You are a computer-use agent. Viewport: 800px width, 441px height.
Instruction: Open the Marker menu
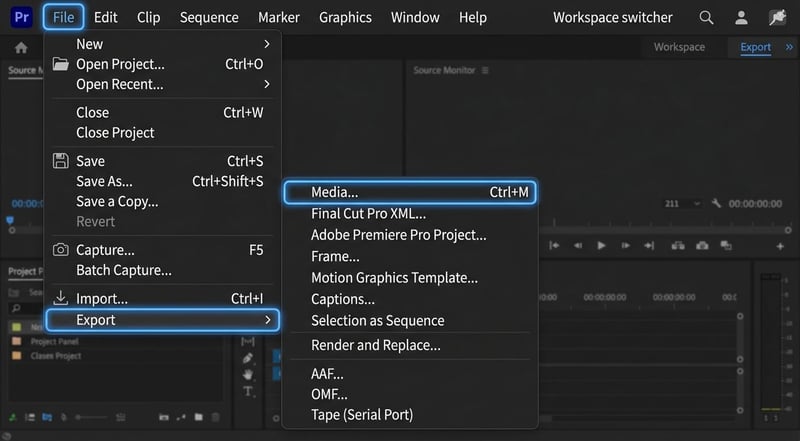pos(279,17)
